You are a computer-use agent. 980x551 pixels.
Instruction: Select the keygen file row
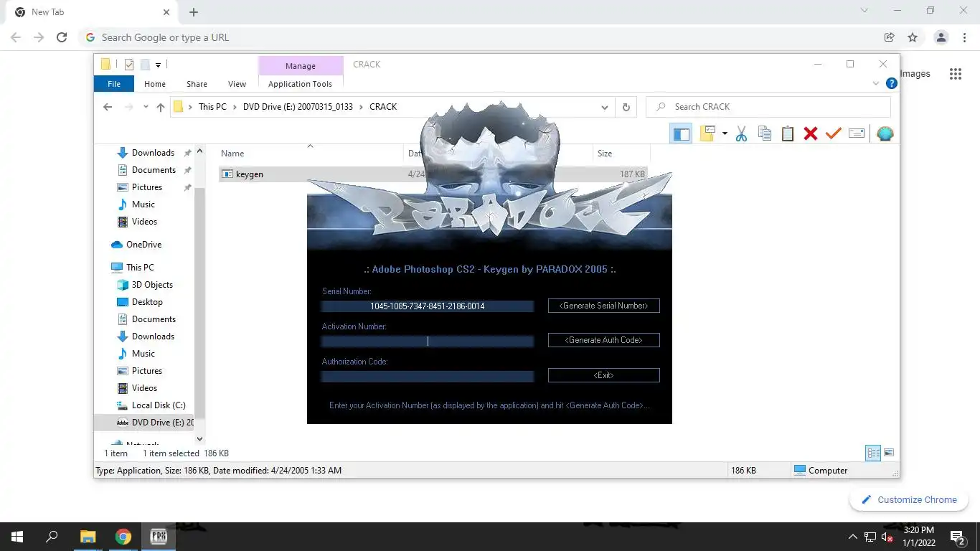pos(433,174)
